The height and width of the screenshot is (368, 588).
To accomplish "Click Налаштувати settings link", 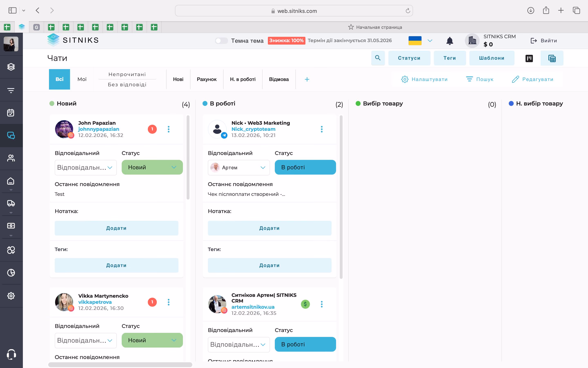I will pyautogui.click(x=424, y=79).
